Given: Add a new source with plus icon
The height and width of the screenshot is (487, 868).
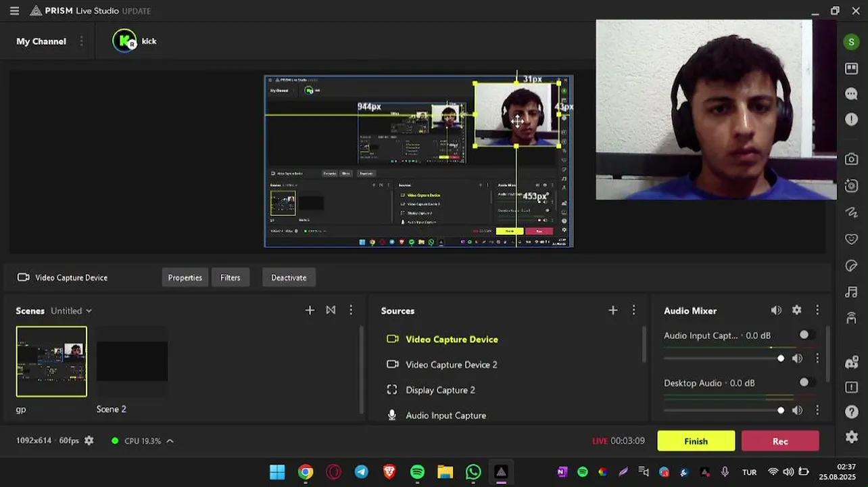Looking at the screenshot, I should tap(612, 310).
